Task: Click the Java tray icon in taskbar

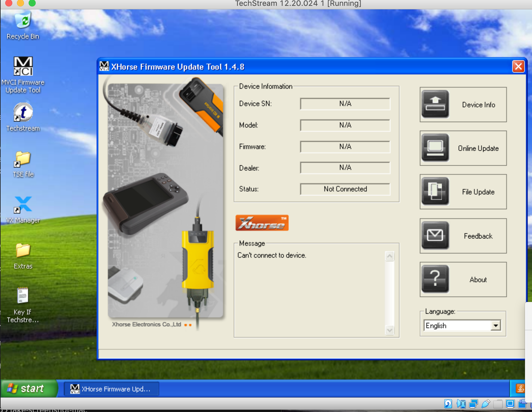Action: tap(520, 389)
